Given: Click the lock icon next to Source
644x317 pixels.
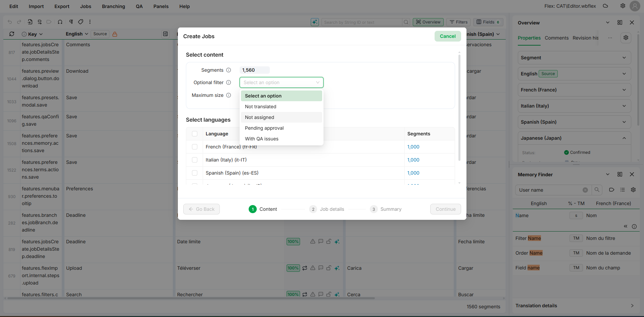Looking at the screenshot, I should click(115, 34).
